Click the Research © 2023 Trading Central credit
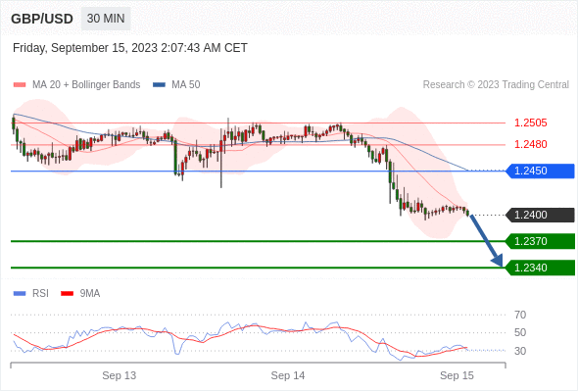 [496, 85]
